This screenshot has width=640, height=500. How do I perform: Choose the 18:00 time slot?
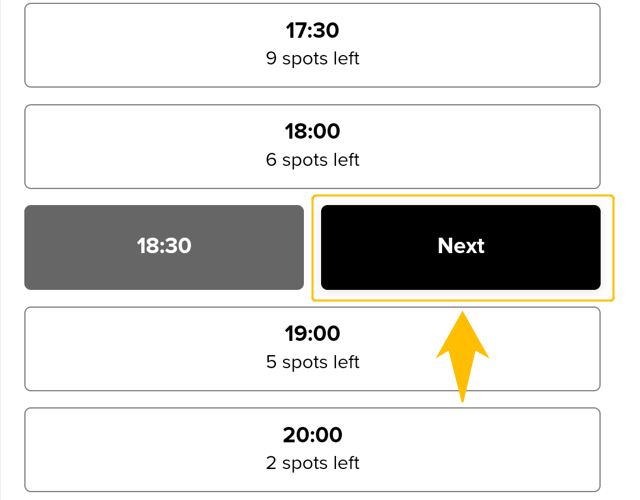click(312, 147)
